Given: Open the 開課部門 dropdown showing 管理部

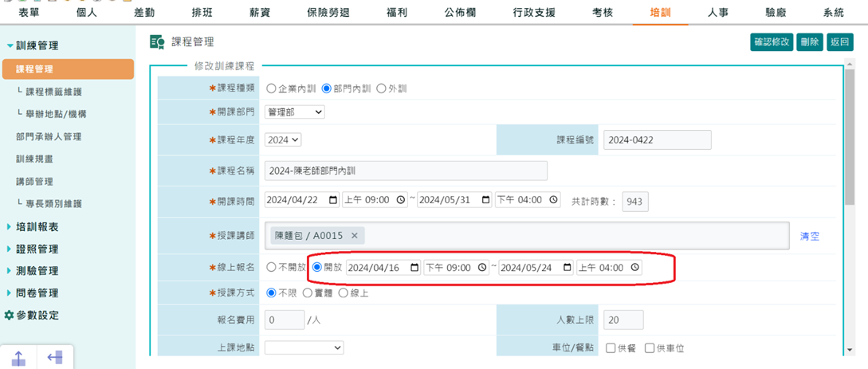Looking at the screenshot, I should tap(294, 112).
